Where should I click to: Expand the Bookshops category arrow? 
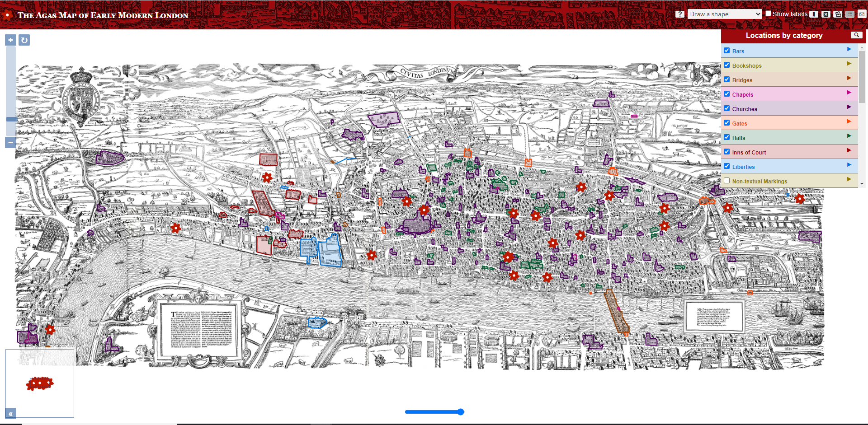(849, 64)
